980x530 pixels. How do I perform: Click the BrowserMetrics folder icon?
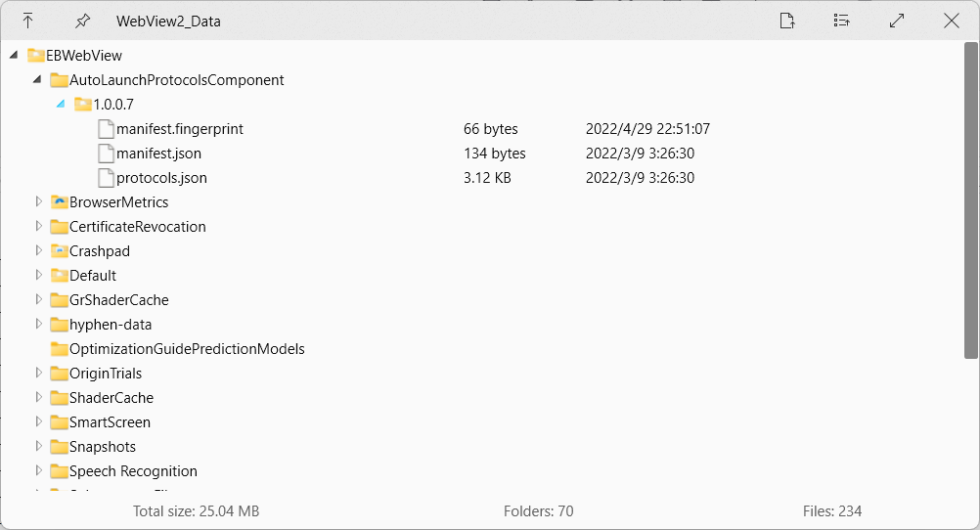point(59,202)
